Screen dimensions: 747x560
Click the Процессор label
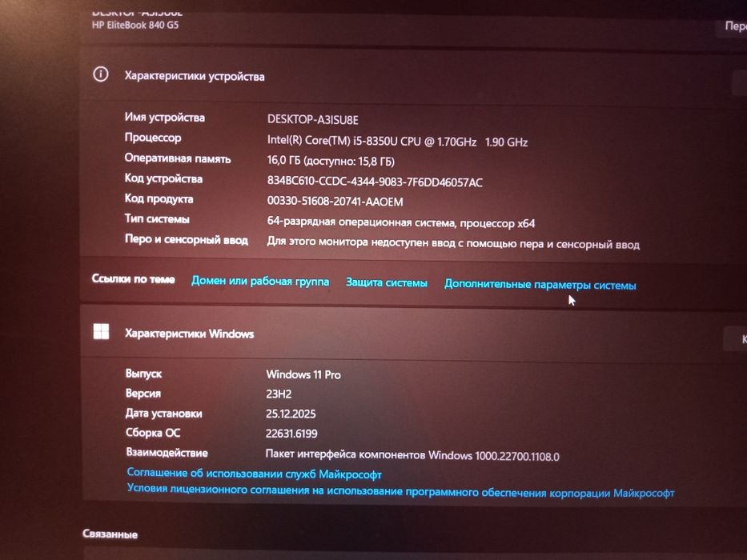153,138
